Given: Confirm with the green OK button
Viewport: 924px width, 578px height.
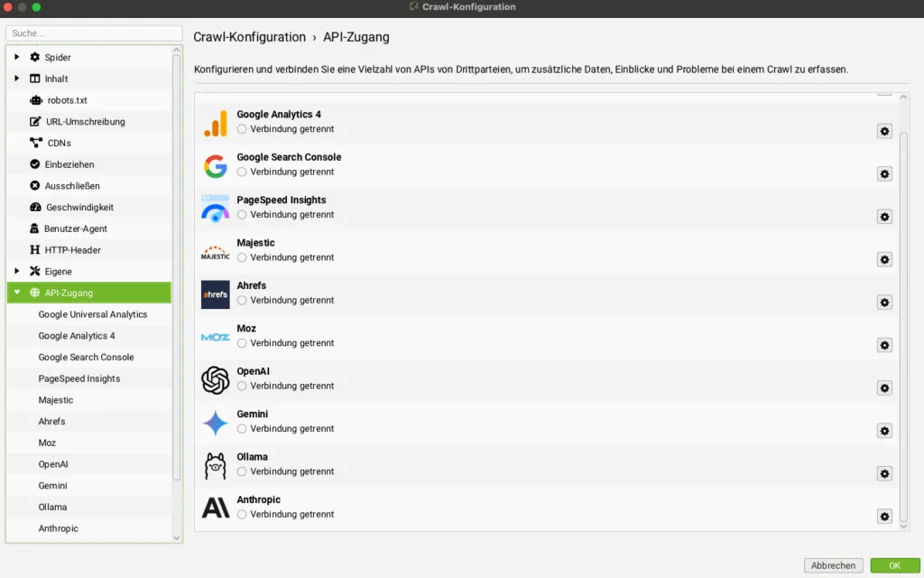Looking at the screenshot, I should click(x=894, y=565).
